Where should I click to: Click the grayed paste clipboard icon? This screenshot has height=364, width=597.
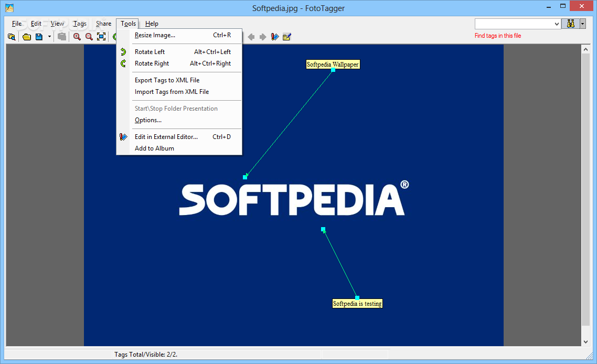pyautogui.click(x=62, y=37)
